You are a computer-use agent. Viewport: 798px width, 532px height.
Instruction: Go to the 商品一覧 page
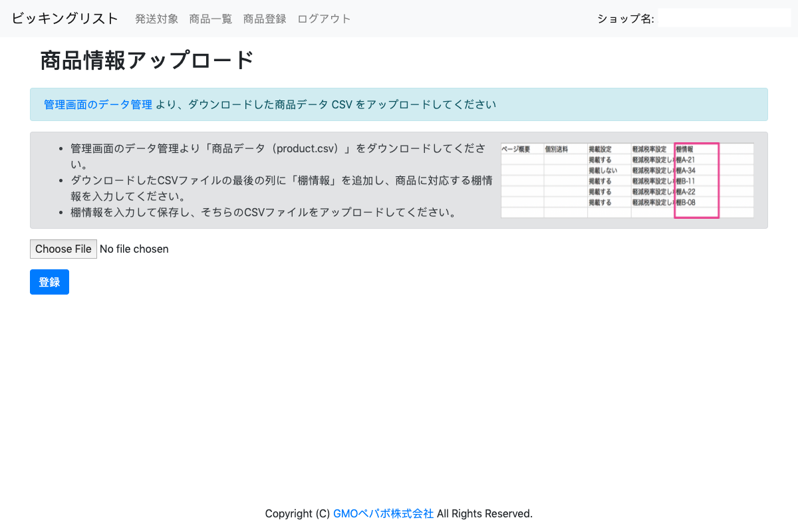point(210,19)
